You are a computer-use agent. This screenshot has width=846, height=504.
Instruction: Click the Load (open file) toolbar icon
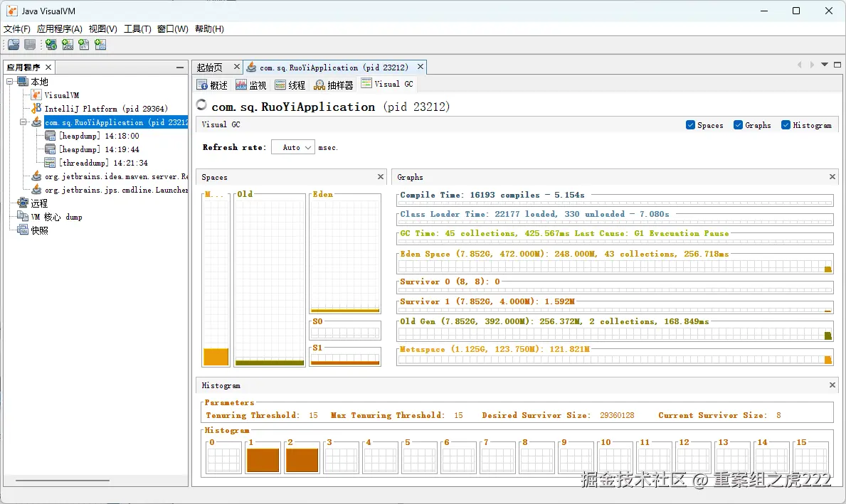pos(14,45)
